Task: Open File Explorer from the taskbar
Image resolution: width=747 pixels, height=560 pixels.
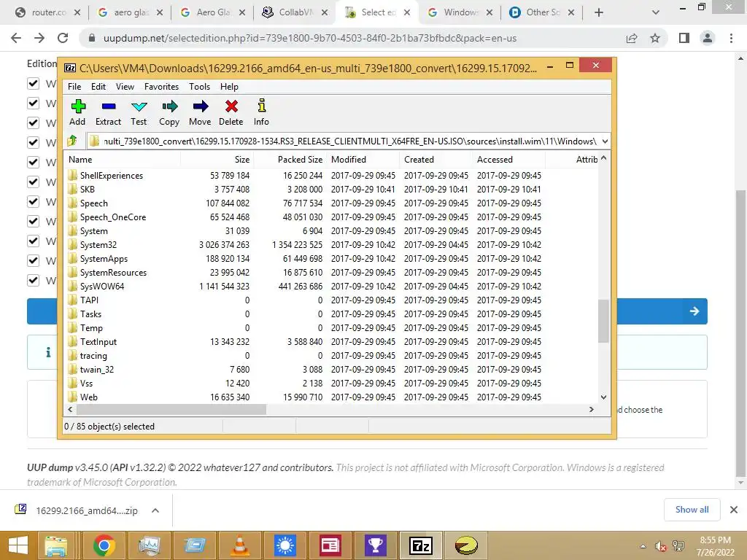Action: 55,545
